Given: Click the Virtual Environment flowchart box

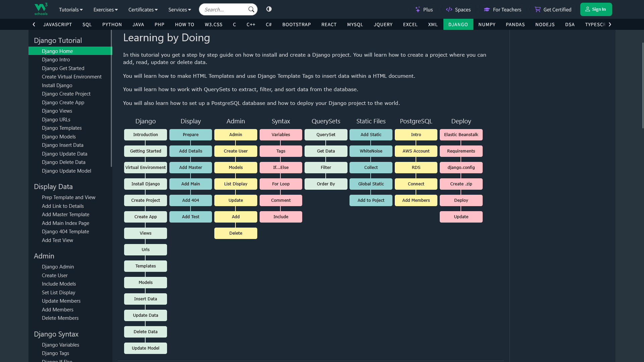Looking at the screenshot, I should 146,168.
